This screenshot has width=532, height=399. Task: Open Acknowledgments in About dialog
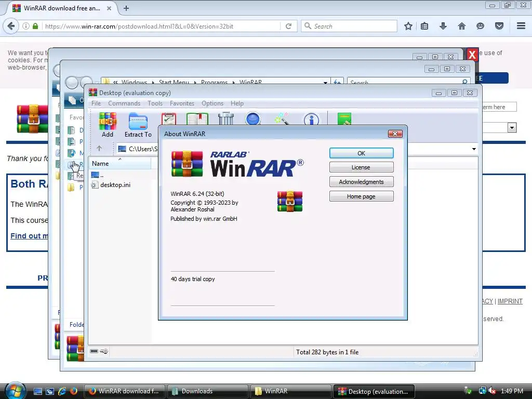tap(362, 182)
